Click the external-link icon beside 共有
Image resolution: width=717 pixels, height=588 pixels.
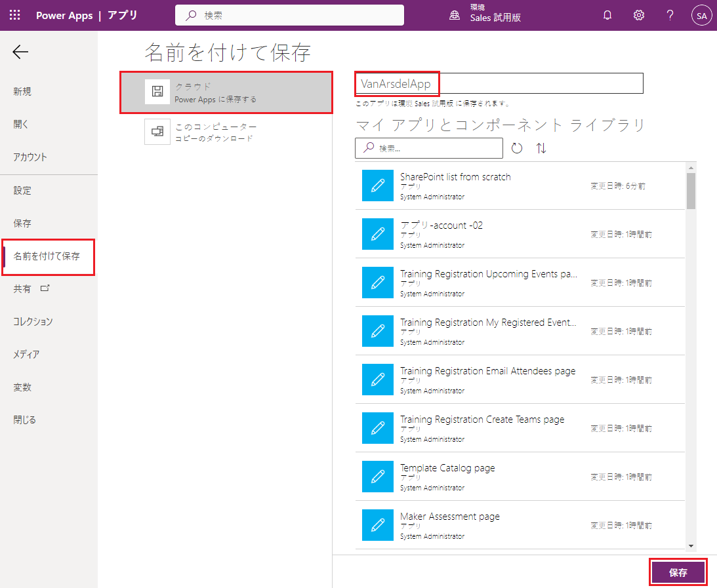(45, 288)
